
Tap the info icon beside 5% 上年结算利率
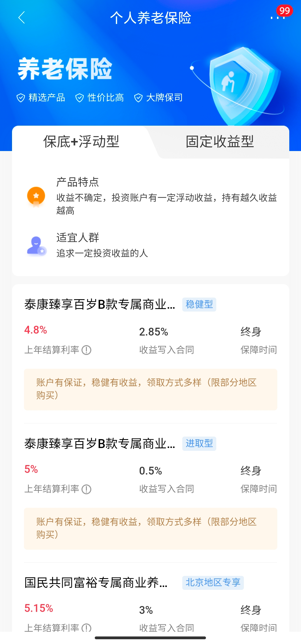(86, 489)
